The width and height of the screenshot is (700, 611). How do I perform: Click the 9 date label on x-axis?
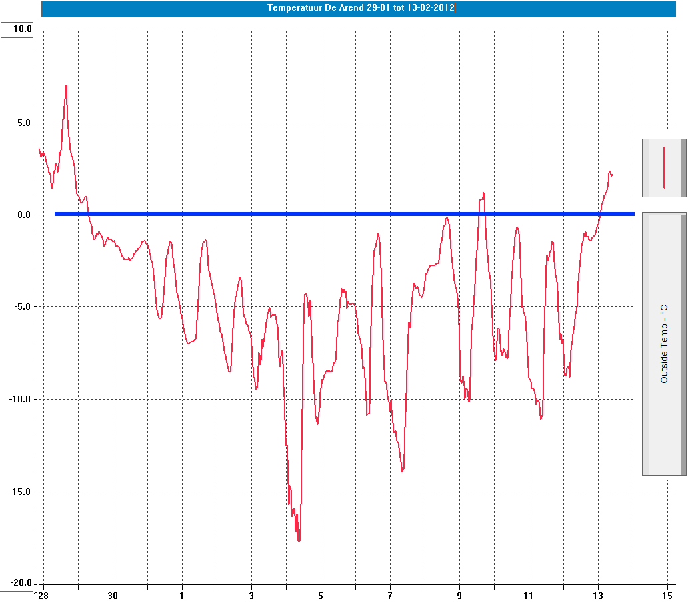459,596
